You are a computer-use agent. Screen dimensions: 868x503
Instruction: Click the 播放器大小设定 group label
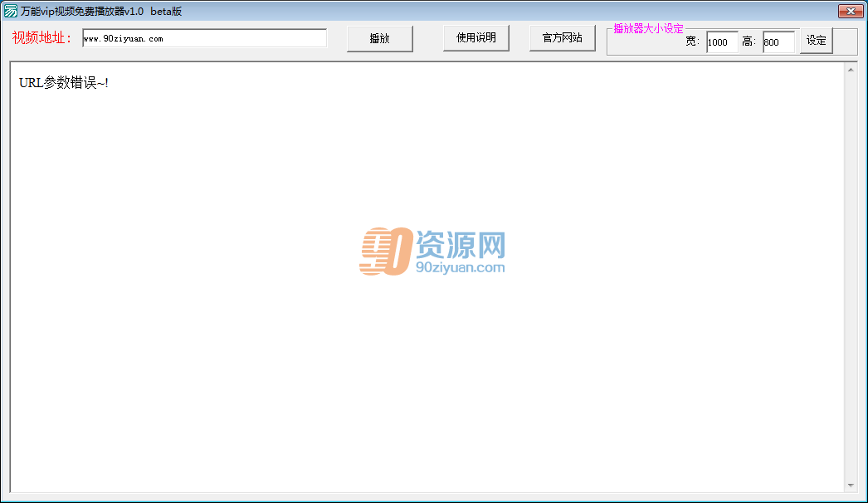click(649, 28)
